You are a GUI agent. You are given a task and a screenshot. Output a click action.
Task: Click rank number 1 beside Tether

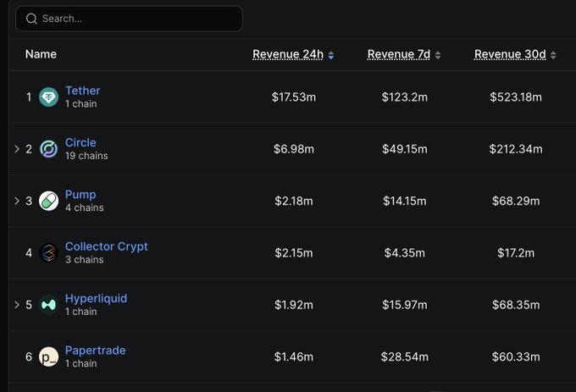(29, 97)
